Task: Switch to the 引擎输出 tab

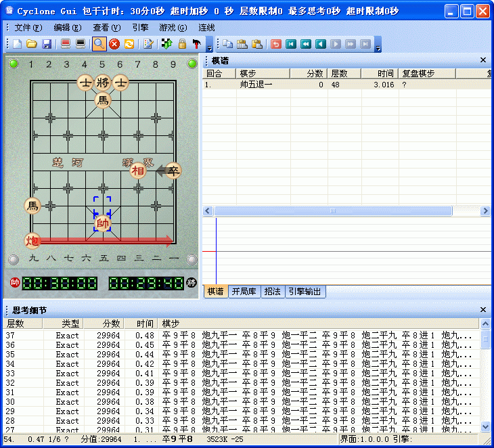Action: pos(305,292)
